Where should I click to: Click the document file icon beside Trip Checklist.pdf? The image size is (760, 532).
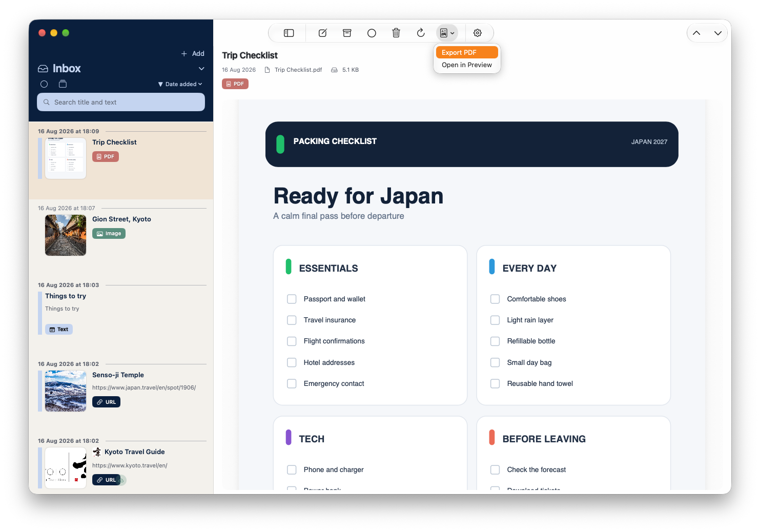click(267, 70)
